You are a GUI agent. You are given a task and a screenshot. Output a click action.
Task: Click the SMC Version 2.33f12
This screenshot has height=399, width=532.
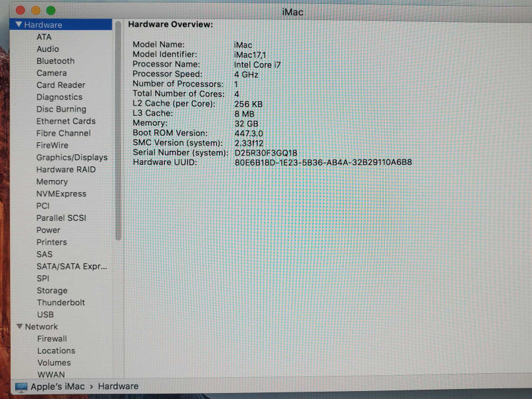(x=249, y=144)
